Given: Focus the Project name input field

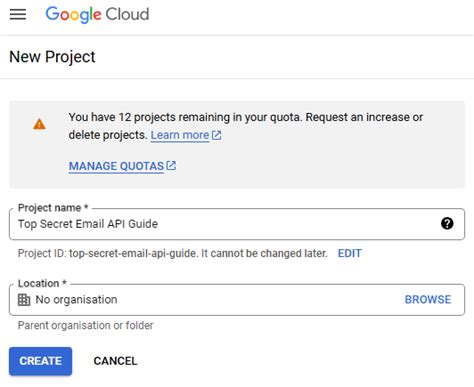Looking at the screenshot, I should pyautogui.click(x=237, y=224).
